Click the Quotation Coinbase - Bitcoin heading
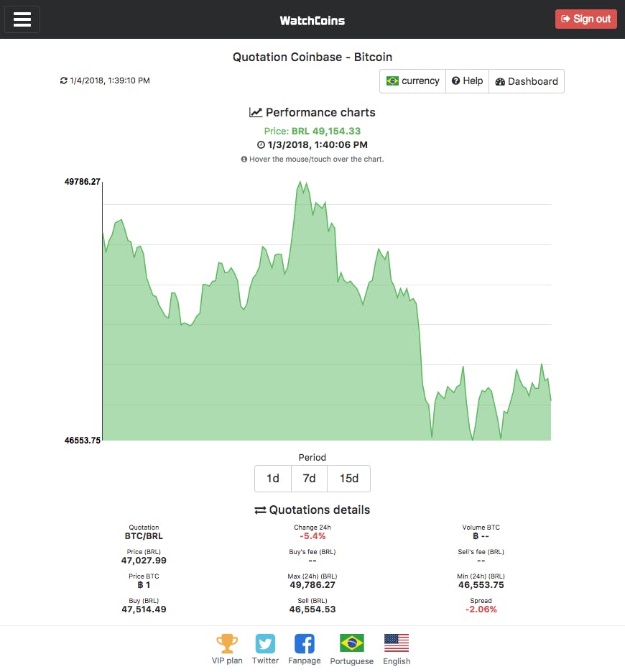Screen dimensions: 625x672 (x=312, y=57)
